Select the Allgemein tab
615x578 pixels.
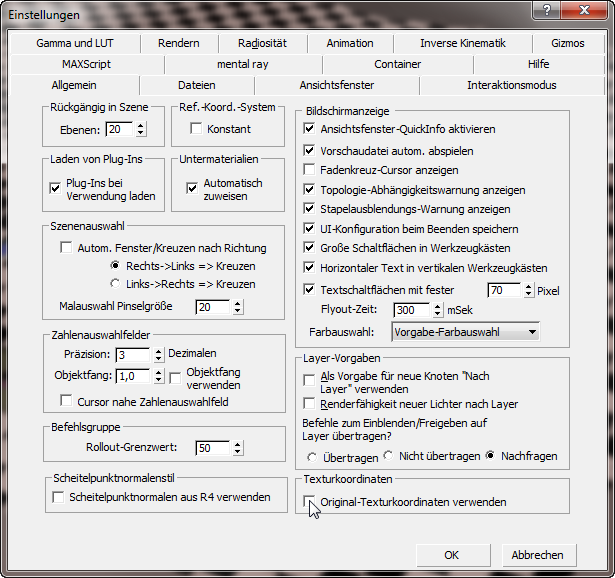[x=74, y=85]
